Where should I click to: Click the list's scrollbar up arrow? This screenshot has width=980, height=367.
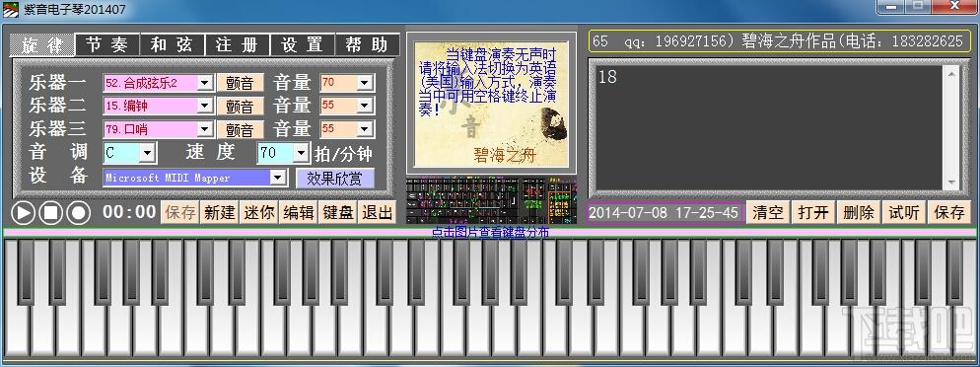951,74
